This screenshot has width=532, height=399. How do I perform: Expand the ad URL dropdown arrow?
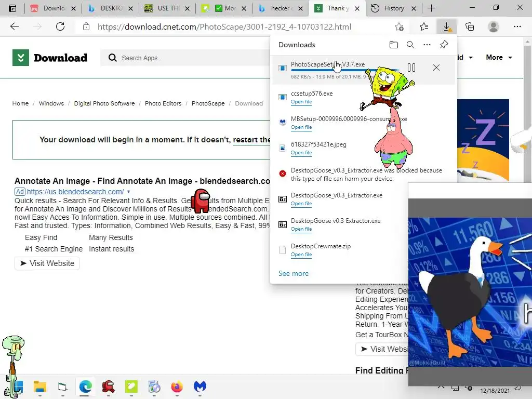[x=129, y=192]
